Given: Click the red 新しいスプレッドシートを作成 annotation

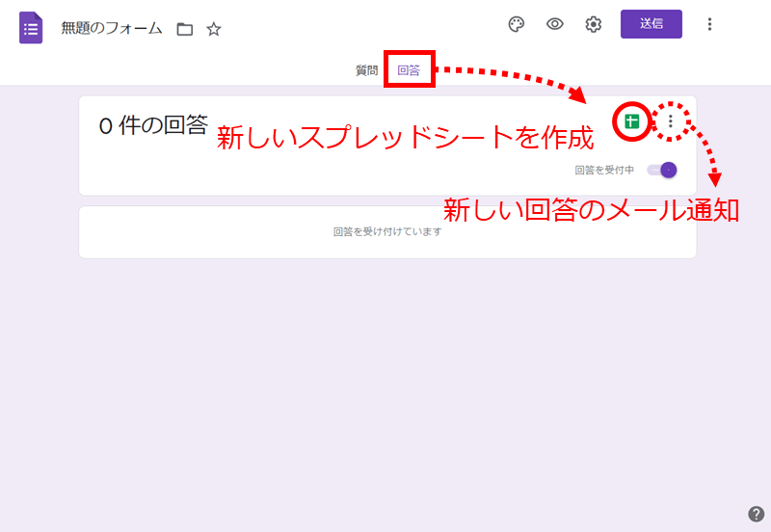Looking at the screenshot, I should click(405, 139).
